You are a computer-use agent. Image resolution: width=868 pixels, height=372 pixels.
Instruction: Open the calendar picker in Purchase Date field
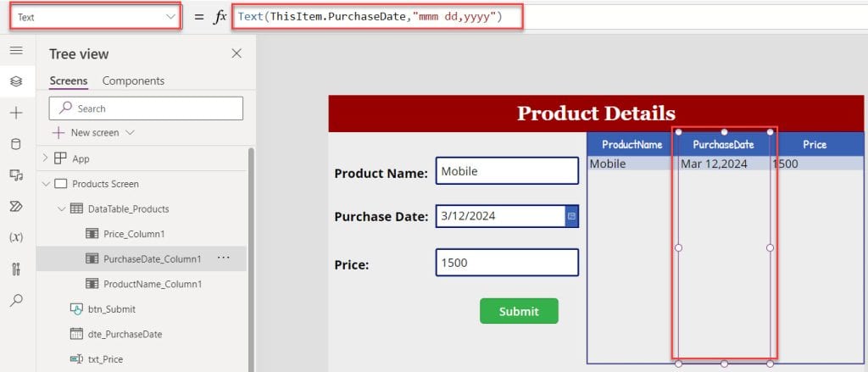tap(572, 216)
